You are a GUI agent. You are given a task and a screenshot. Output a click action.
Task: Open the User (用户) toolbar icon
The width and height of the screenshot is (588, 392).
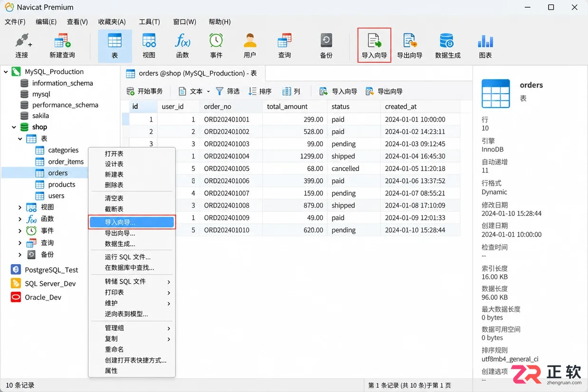click(x=250, y=46)
